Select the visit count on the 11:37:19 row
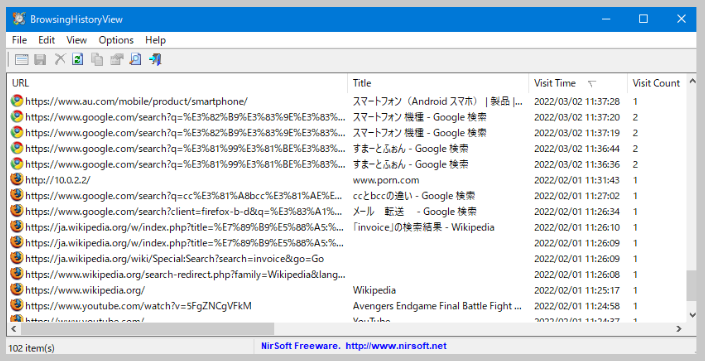Viewport: 705px width, 361px height. click(635, 133)
